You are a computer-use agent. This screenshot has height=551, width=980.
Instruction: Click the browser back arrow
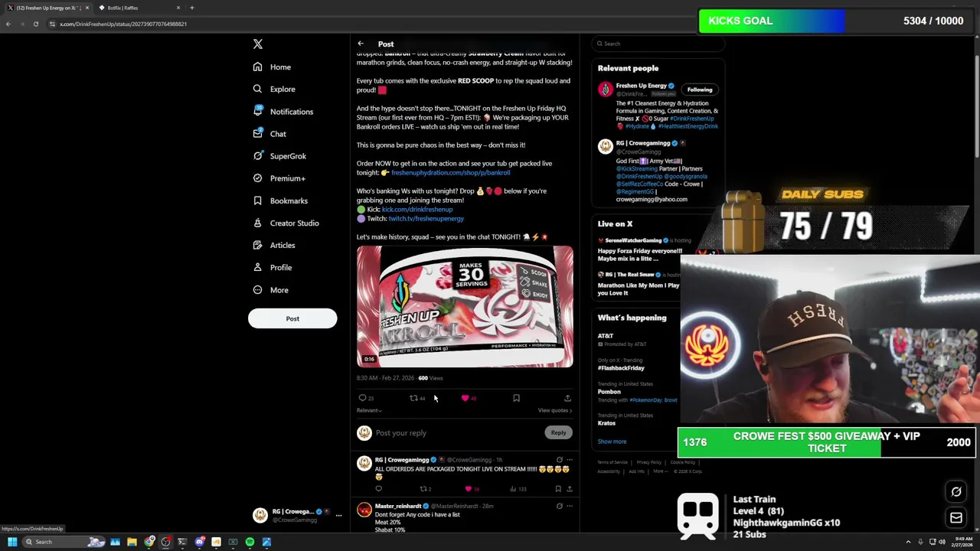8,24
